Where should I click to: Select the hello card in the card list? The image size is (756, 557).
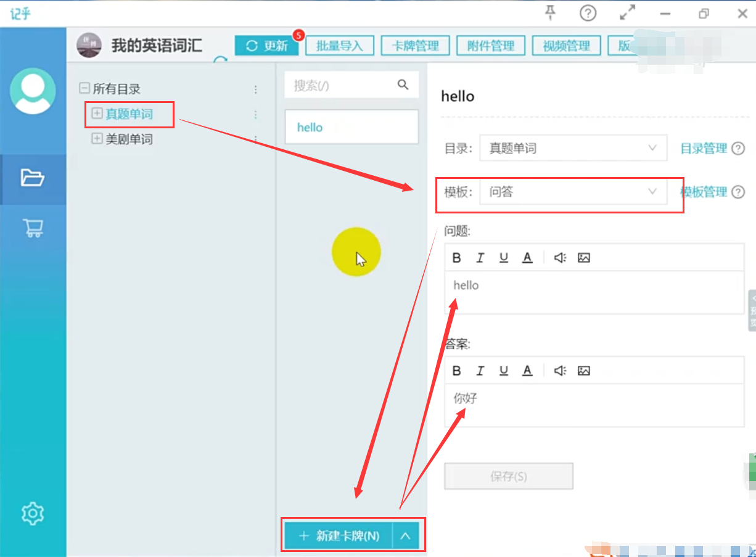point(351,127)
